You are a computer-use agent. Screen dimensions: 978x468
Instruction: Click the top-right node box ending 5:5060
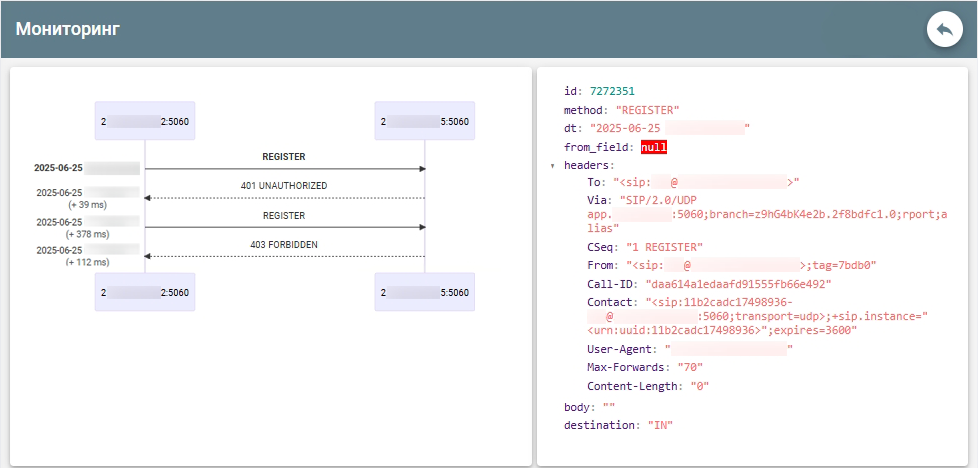click(424, 121)
